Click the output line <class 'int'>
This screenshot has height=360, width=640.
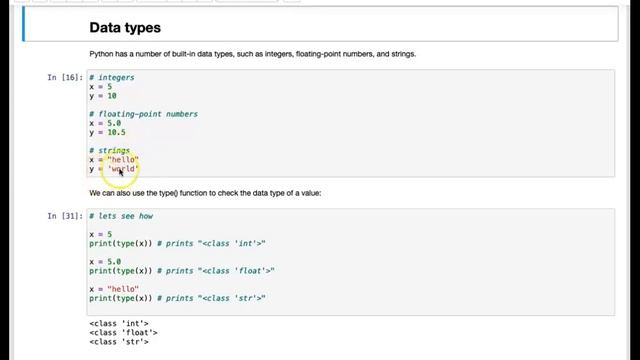pyautogui.click(x=119, y=324)
